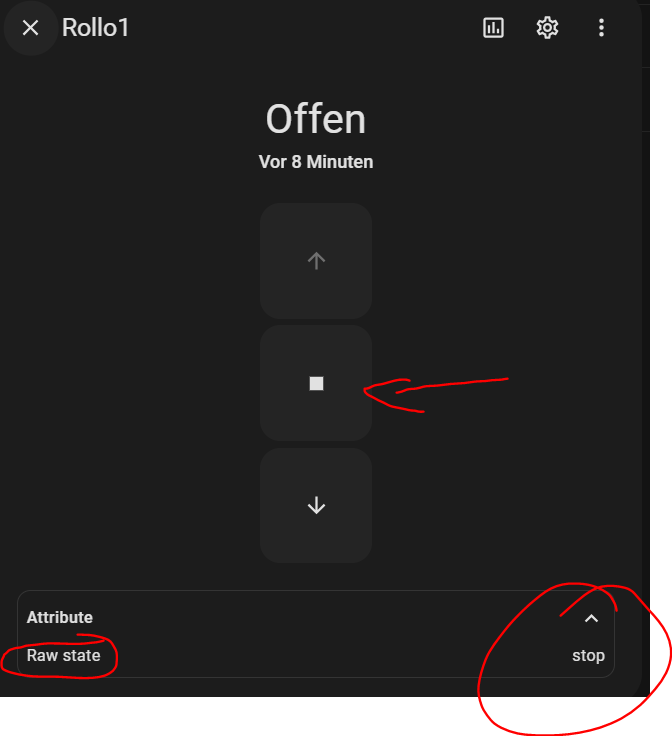This screenshot has height=736, width=672.
Task: Click the dimmed backdrop beside the dialog
Action: pyautogui.click(x=646, y=329)
